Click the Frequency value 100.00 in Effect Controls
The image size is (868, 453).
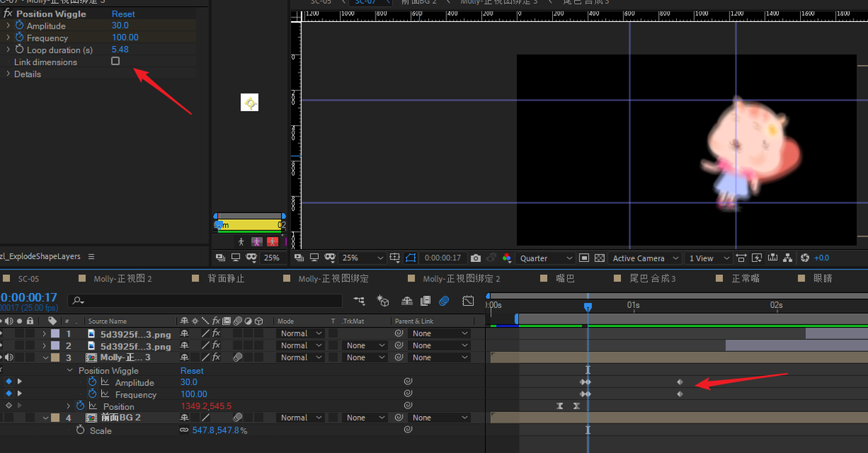(125, 38)
